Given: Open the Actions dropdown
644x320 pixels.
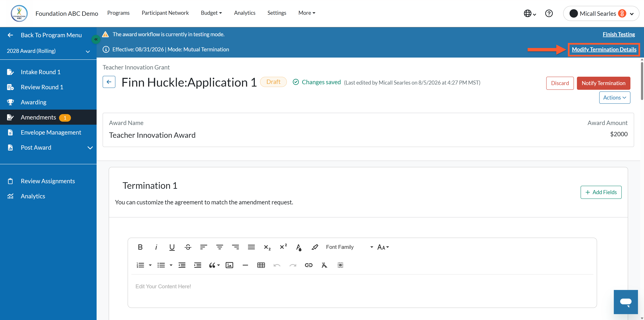Looking at the screenshot, I should tap(615, 97).
